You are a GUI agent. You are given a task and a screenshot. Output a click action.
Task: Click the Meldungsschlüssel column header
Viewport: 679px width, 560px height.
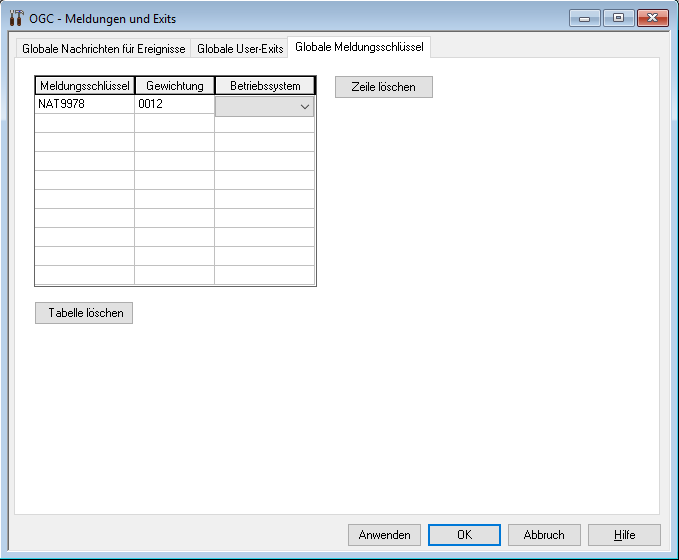pos(85,86)
